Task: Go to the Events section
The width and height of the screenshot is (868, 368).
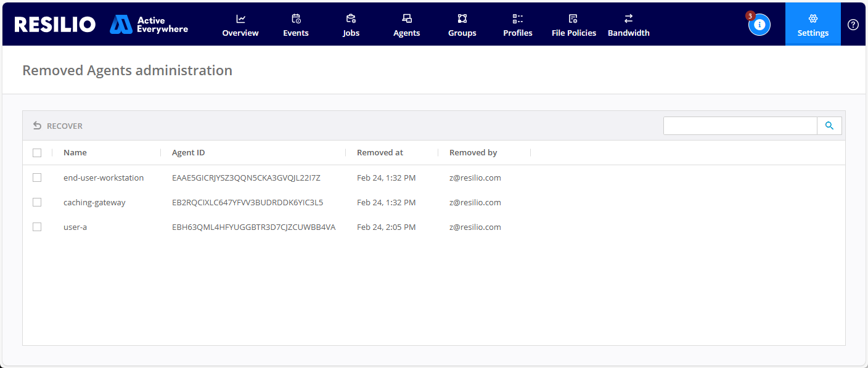Action: 296,25
